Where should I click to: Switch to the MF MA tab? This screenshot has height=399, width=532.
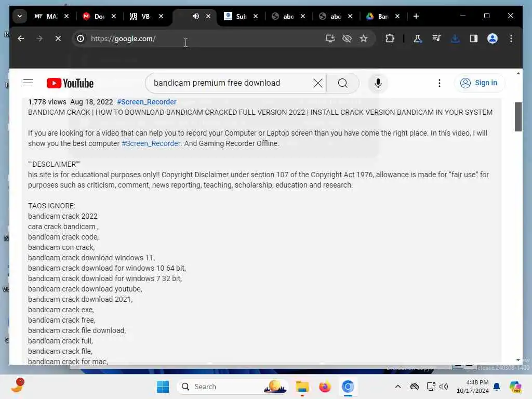pos(46,16)
